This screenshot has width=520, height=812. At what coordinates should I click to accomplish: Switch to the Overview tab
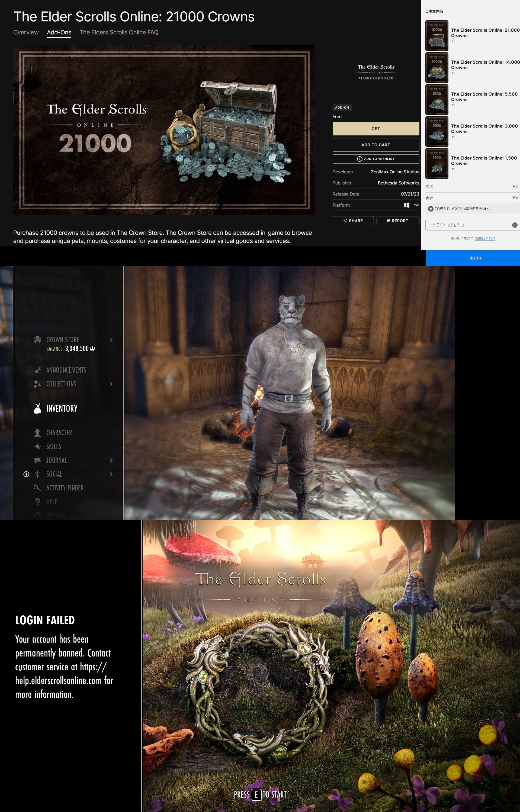click(26, 33)
